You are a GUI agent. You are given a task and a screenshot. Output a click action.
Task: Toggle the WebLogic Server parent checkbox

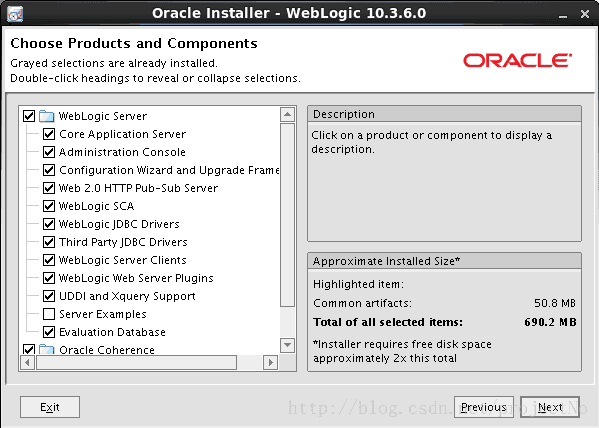tap(29, 116)
